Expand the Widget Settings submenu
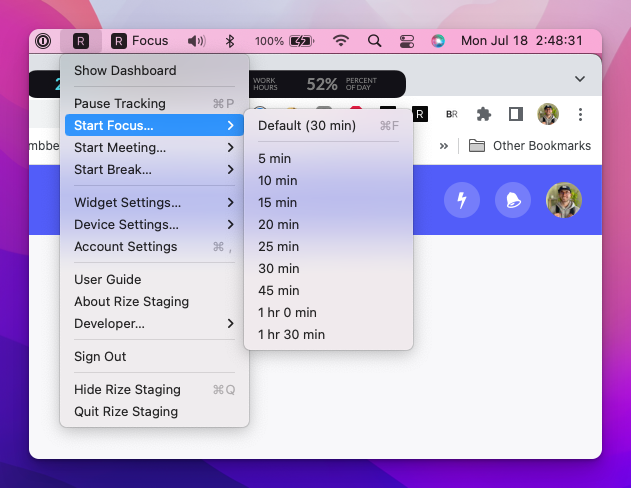This screenshot has height=488, width=631. click(154, 202)
